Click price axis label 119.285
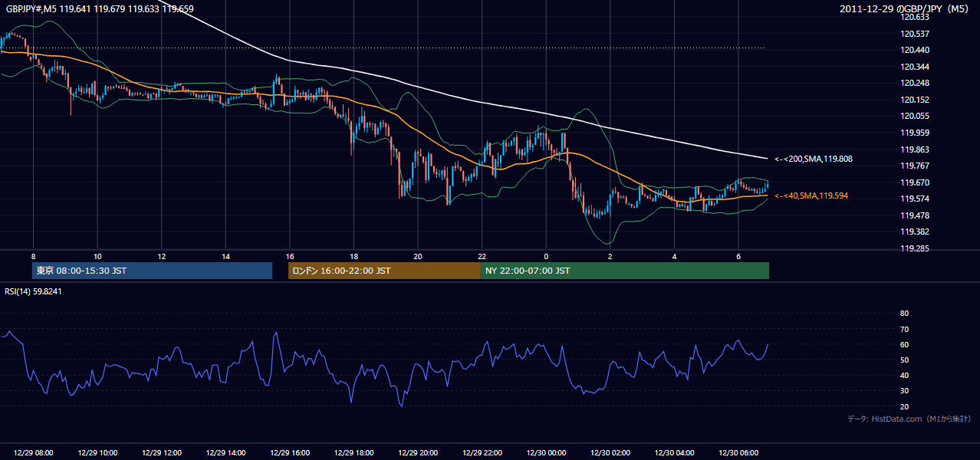 pyautogui.click(x=916, y=248)
